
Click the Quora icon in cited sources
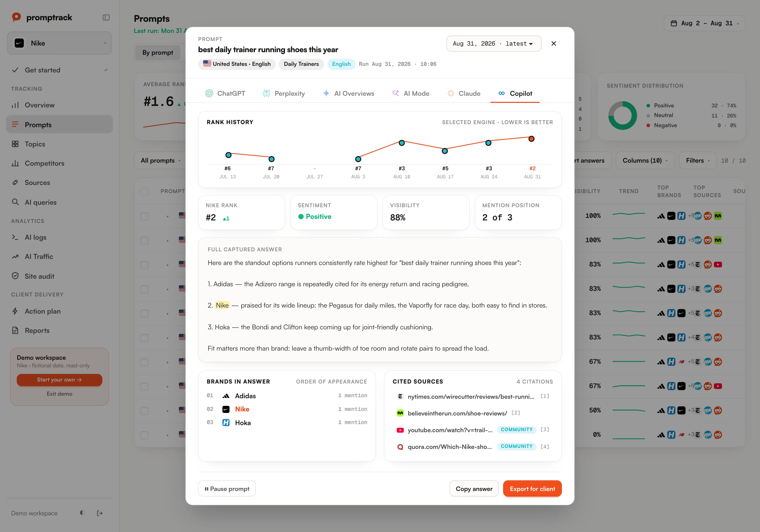[x=400, y=447]
